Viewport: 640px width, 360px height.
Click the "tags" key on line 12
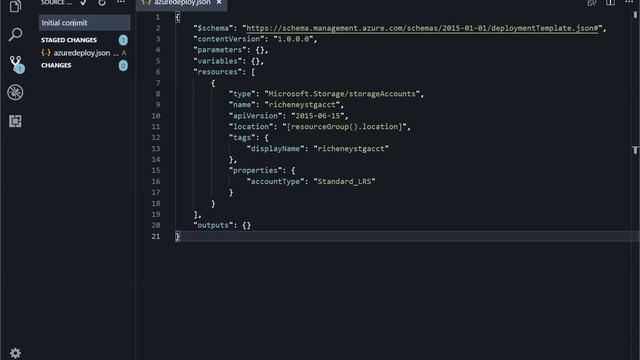point(242,138)
